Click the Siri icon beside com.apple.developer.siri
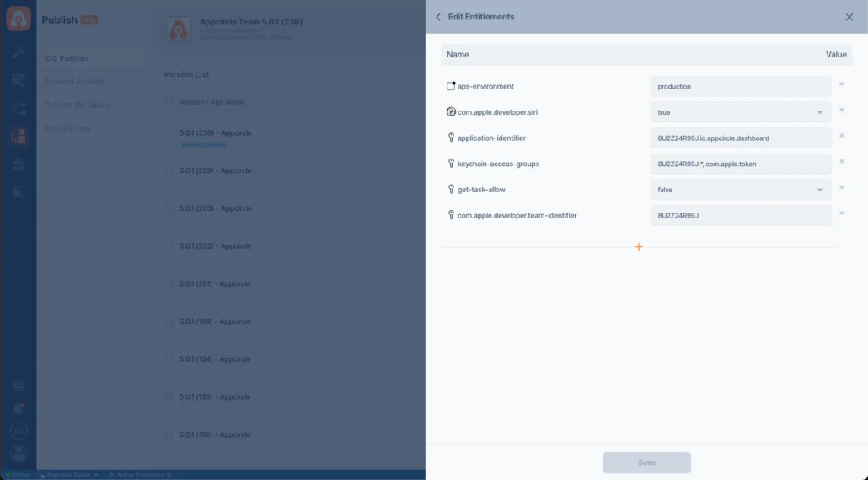 point(451,112)
